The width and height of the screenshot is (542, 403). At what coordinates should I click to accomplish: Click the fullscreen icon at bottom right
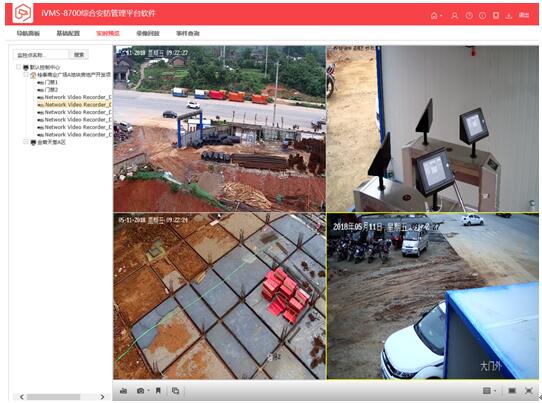(529, 391)
